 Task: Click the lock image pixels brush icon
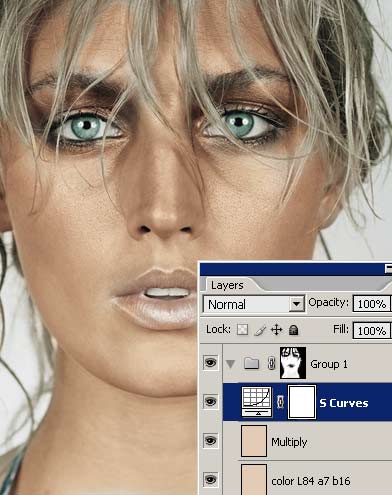coord(260,330)
